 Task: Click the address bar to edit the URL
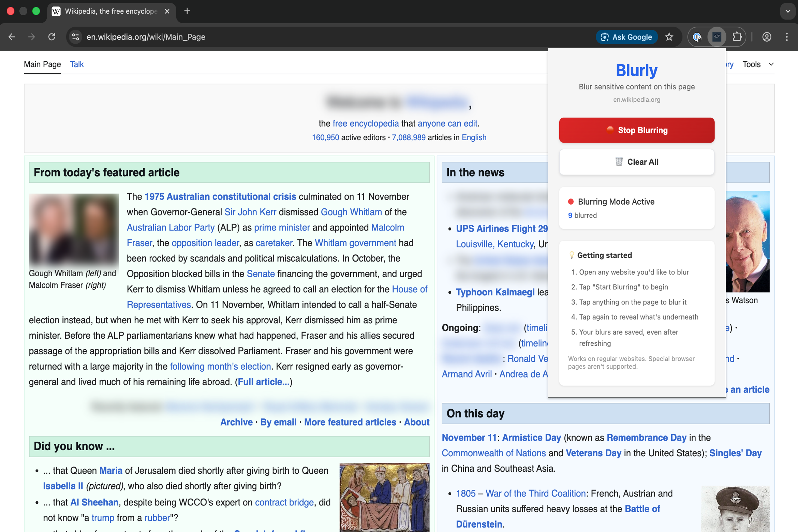coord(239,37)
